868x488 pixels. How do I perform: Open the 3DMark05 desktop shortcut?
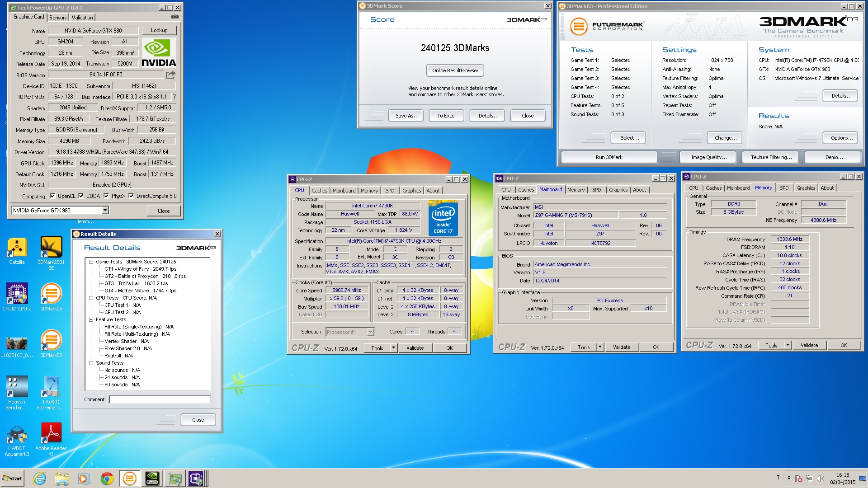51,297
